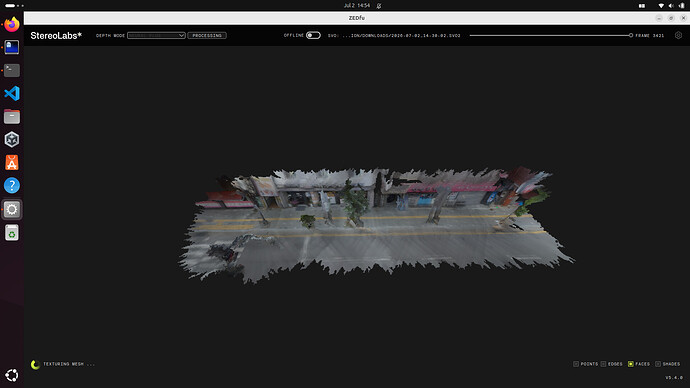Screen dimensions: 690x388
Task: Click the Texturing Mesh status text
Action: click(x=69, y=364)
